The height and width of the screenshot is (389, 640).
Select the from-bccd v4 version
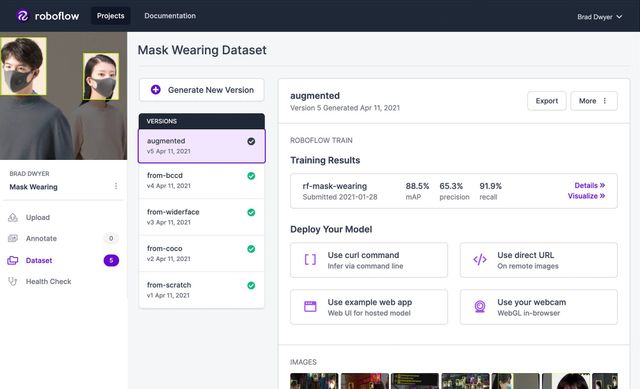point(202,180)
